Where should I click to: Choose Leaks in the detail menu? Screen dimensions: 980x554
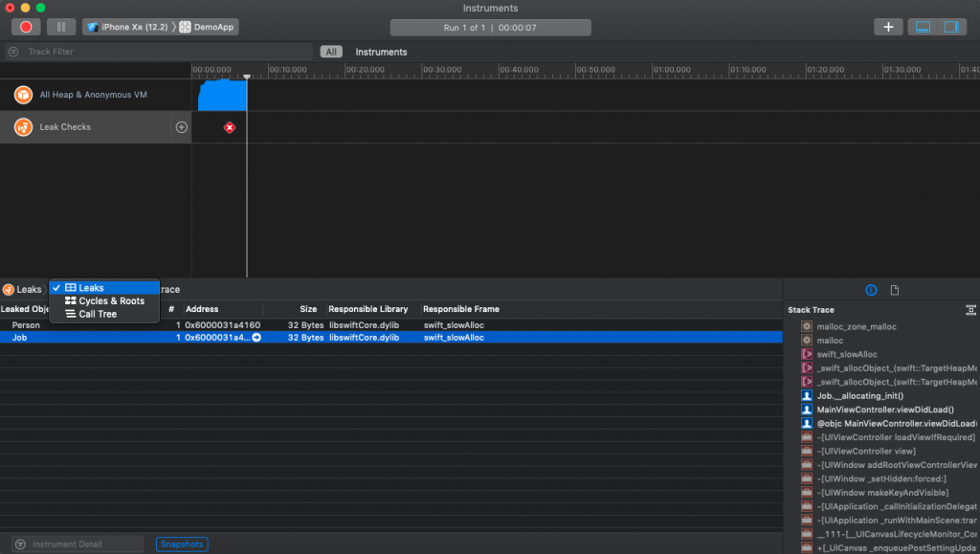coord(103,287)
